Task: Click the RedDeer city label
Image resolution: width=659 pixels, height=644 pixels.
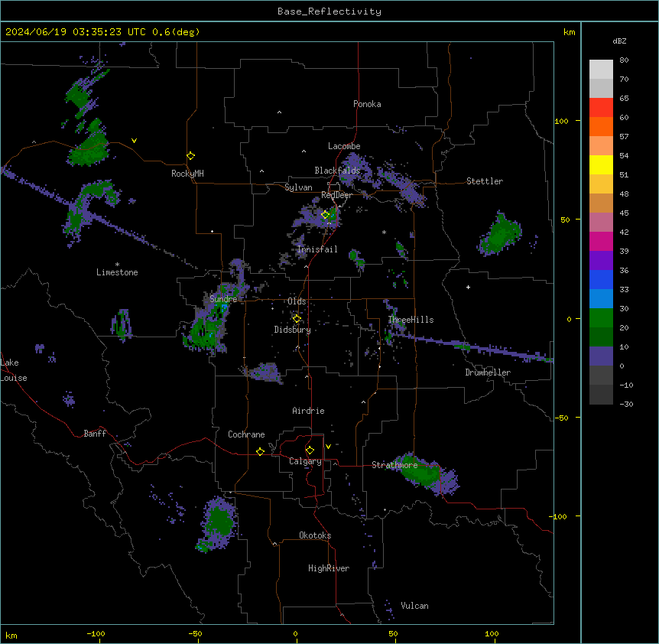Action: pos(336,195)
